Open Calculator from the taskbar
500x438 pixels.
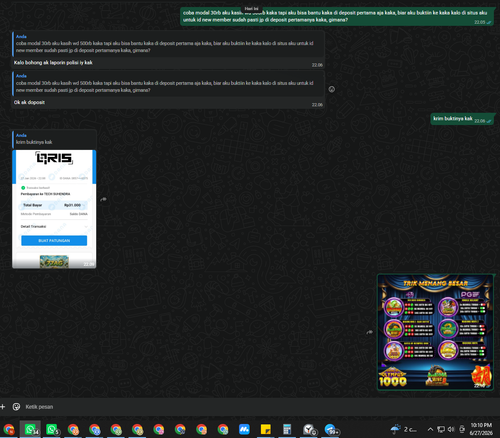287,429
